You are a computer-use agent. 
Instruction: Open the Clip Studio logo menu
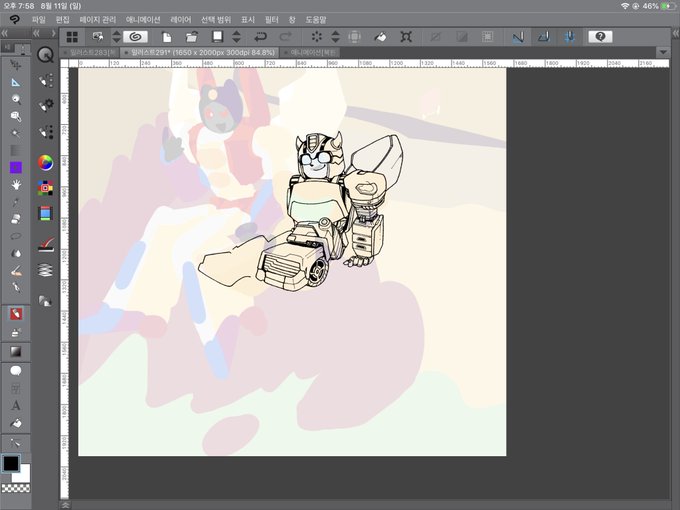tap(15, 20)
